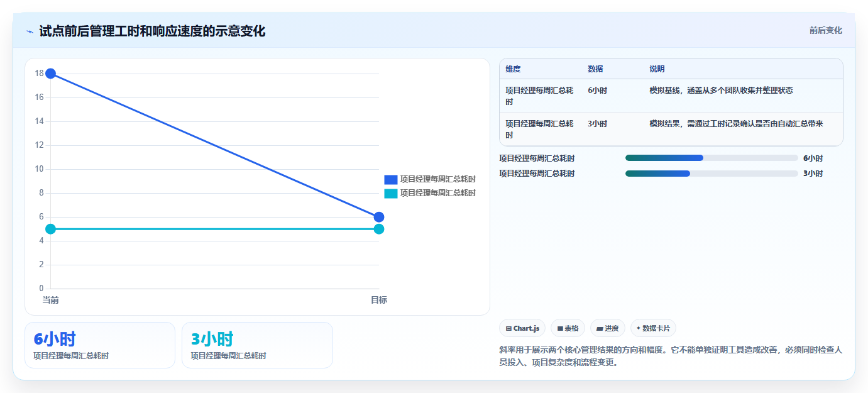This screenshot has width=868, height=393.
Task: Click the y-axis tick label 10
Action: pyautogui.click(x=39, y=169)
